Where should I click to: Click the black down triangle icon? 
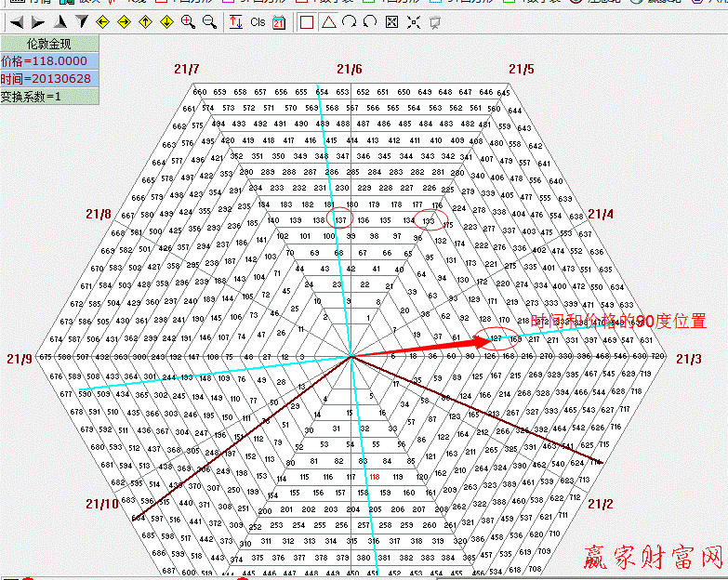pyautogui.click(x=82, y=21)
